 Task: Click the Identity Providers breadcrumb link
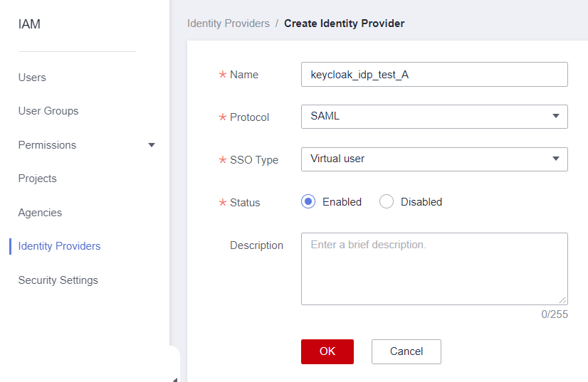coord(228,23)
